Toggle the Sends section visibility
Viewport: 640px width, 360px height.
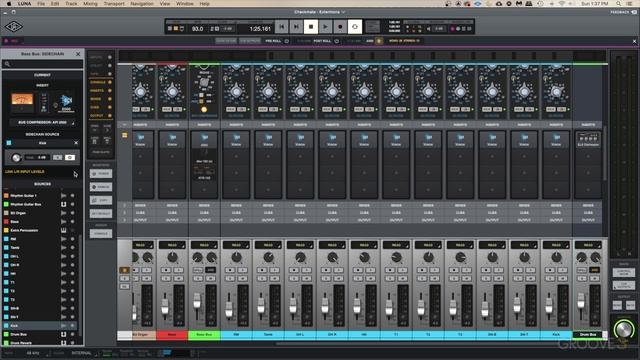tap(110, 99)
